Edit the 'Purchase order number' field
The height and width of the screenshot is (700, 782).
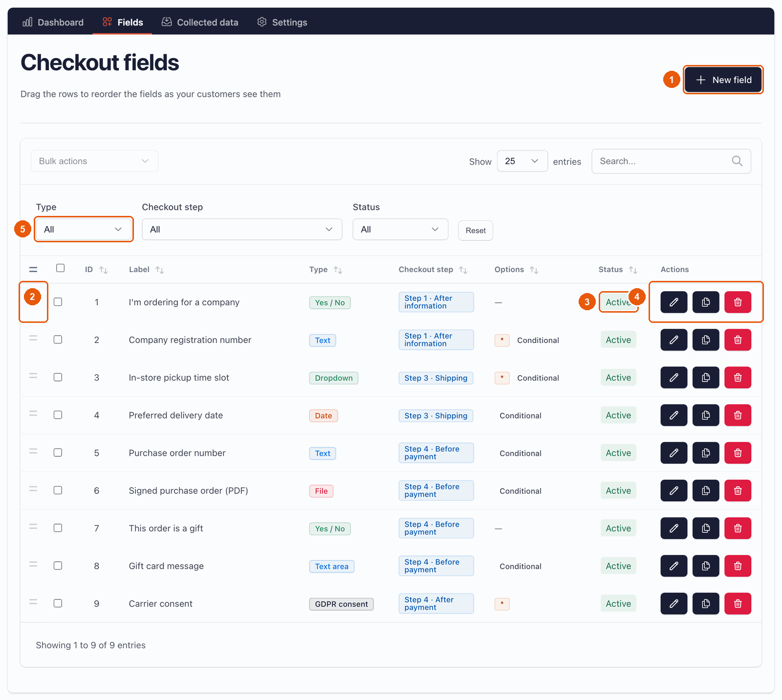(x=674, y=453)
